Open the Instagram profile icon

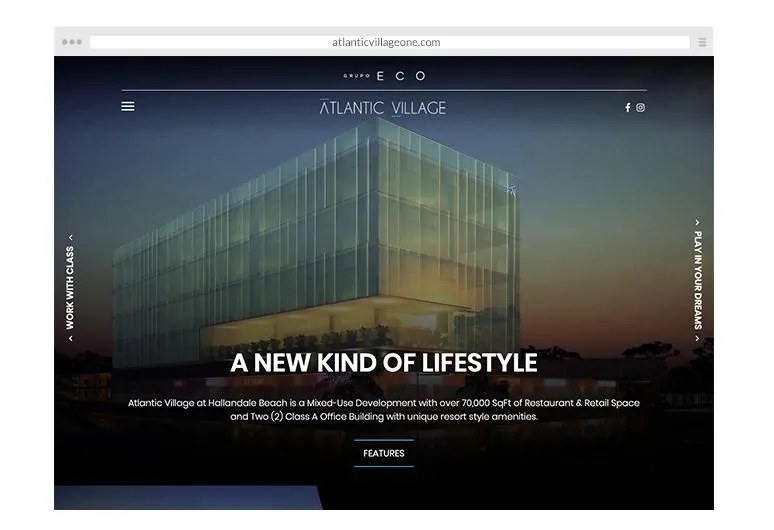coord(640,108)
